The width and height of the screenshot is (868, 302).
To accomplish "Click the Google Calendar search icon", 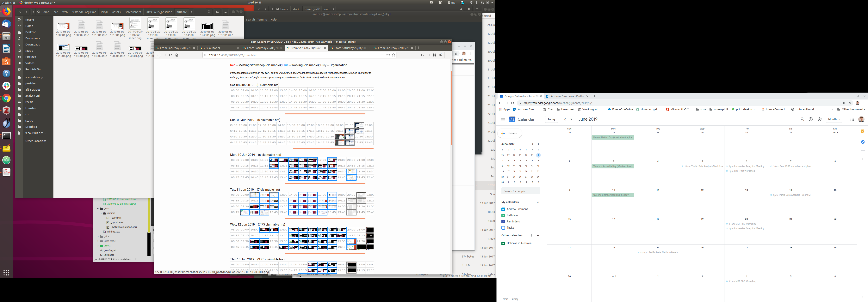I will click(x=802, y=119).
